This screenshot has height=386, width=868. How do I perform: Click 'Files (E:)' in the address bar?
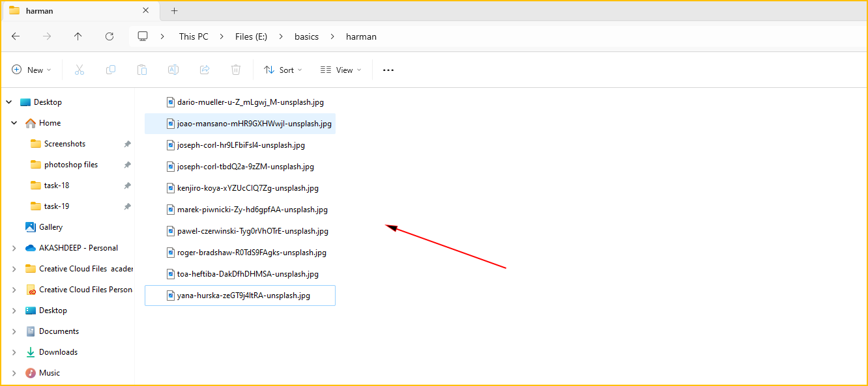pyautogui.click(x=251, y=36)
